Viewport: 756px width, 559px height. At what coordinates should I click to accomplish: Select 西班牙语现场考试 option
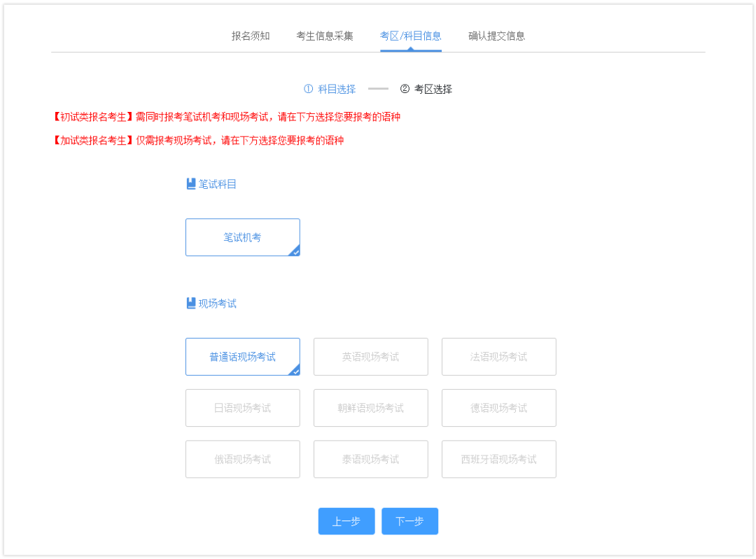click(499, 459)
